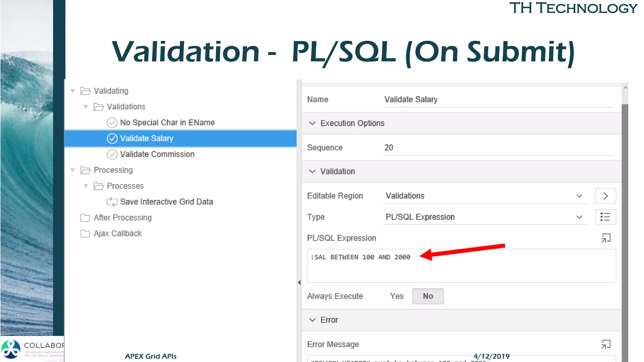Edit the Sequence field value 20
The image size is (644, 362).
[x=498, y=148]
